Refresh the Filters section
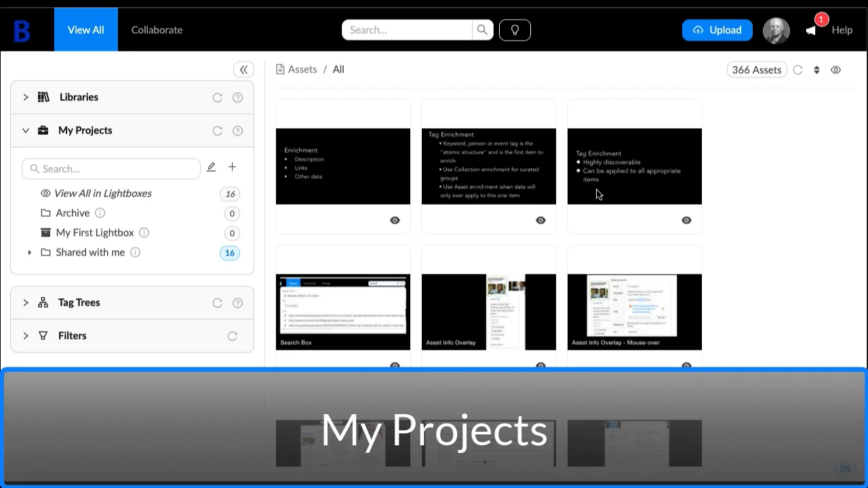Image resolution: width=868 pixels, height=488 pixels. coord(232,336)
